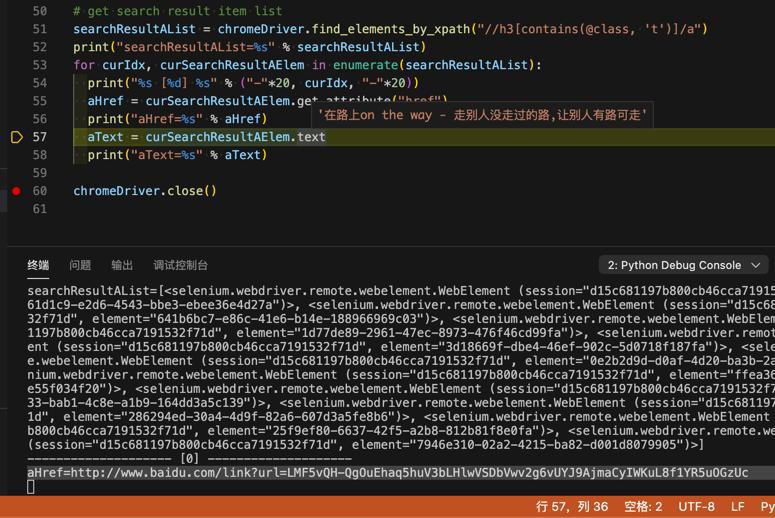Switch to the 终端 tab

[x=38, y=265]
